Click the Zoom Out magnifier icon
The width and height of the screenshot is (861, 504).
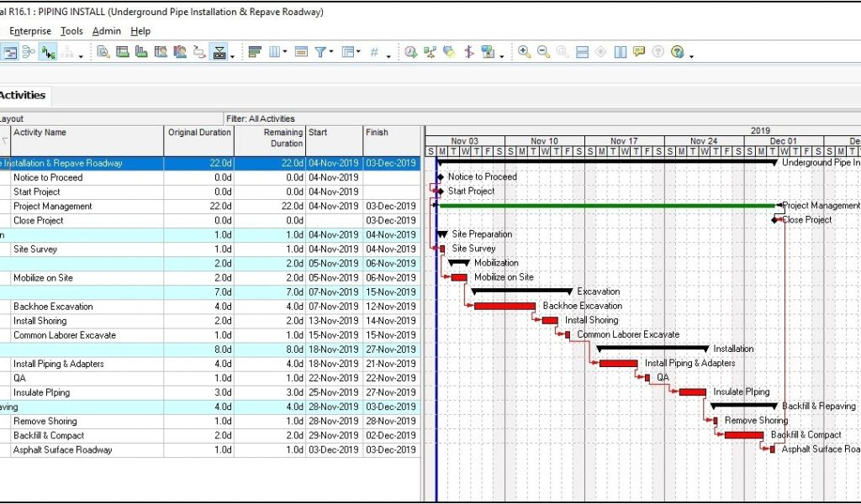coord(543,52)
